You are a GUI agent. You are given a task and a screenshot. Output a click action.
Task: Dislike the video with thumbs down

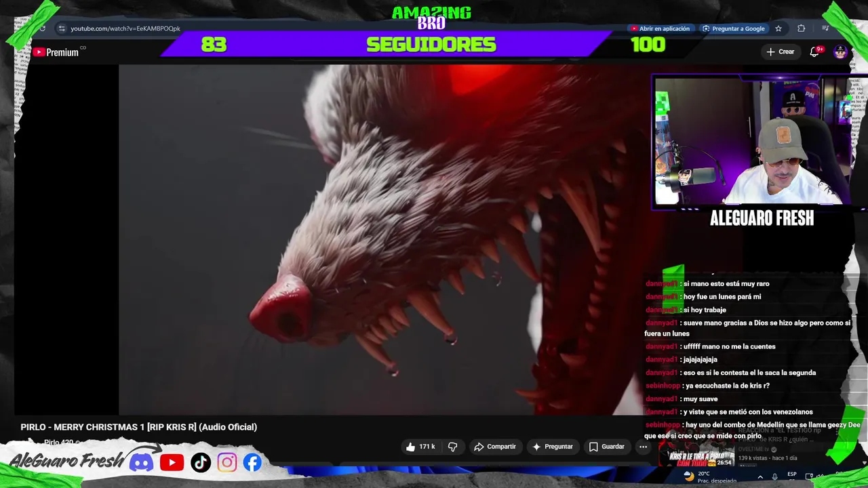452,447
